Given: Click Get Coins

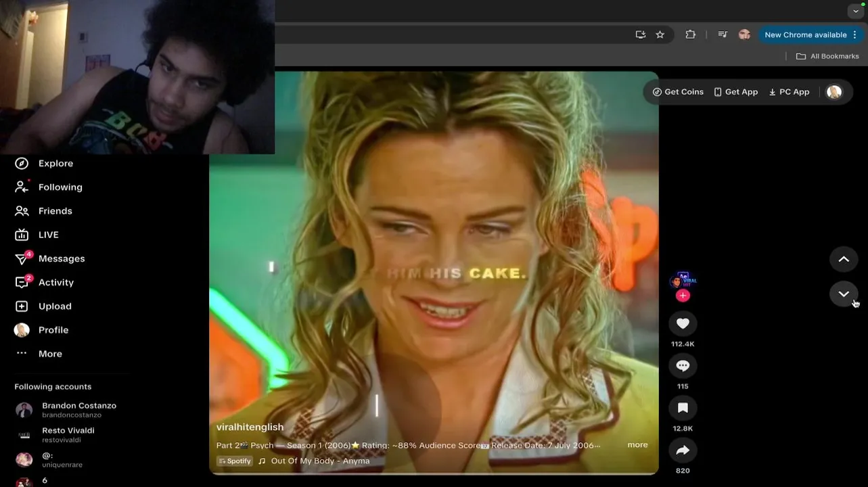Looking at the screenshot, I should [x=678, y=92].
